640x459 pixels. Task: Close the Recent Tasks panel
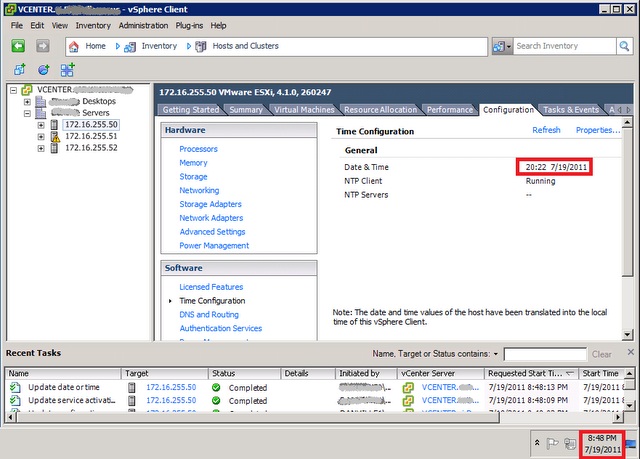tap(631, 352)
